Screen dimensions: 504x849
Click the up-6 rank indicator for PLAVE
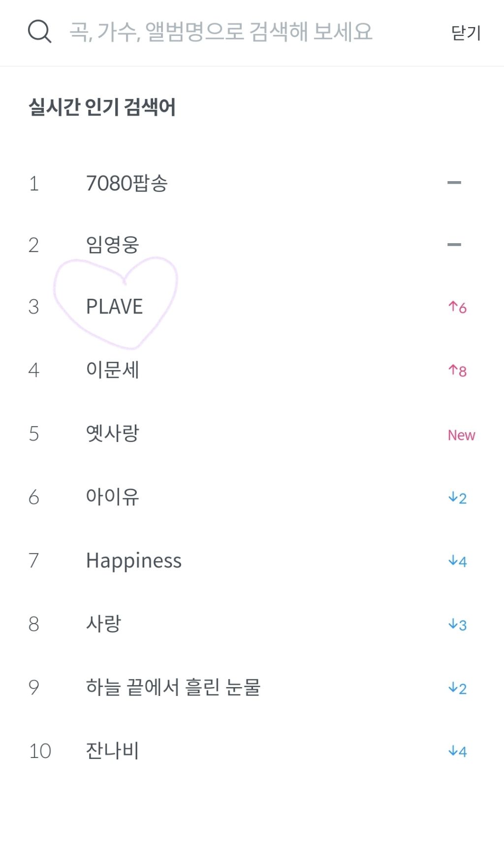click(457, 308)
